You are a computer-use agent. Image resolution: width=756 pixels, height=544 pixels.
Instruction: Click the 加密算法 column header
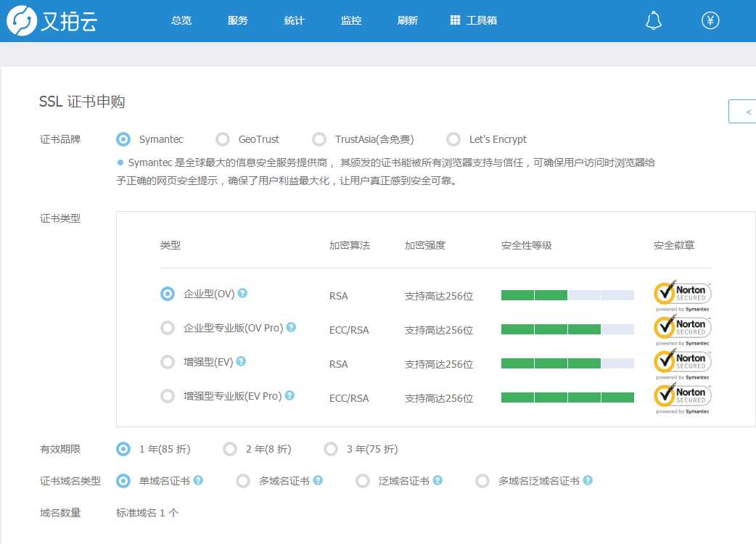(350, 245)
